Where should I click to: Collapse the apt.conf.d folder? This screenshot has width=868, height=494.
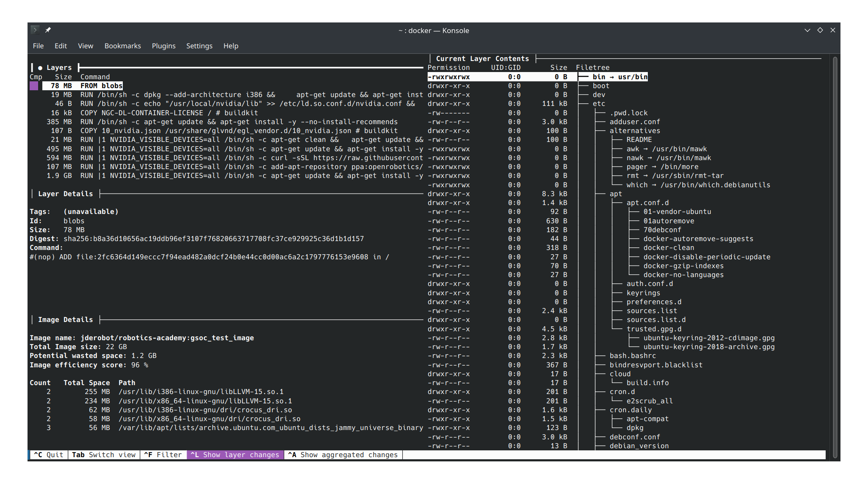(647, 203)
